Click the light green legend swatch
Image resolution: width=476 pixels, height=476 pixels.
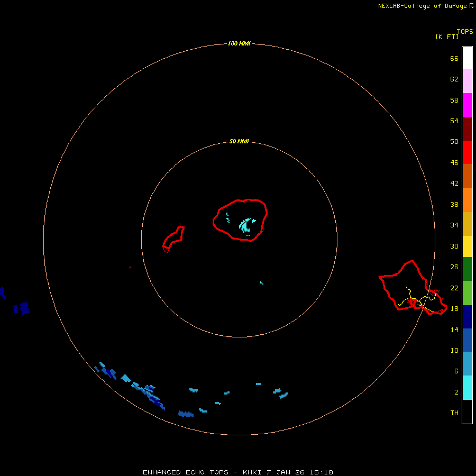click(x=467, y=293)
